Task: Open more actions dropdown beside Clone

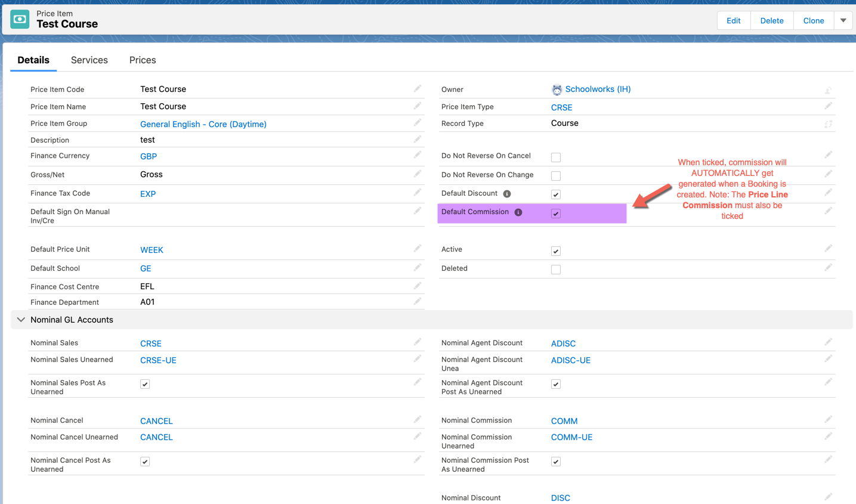Action: (x=843, y=20)
